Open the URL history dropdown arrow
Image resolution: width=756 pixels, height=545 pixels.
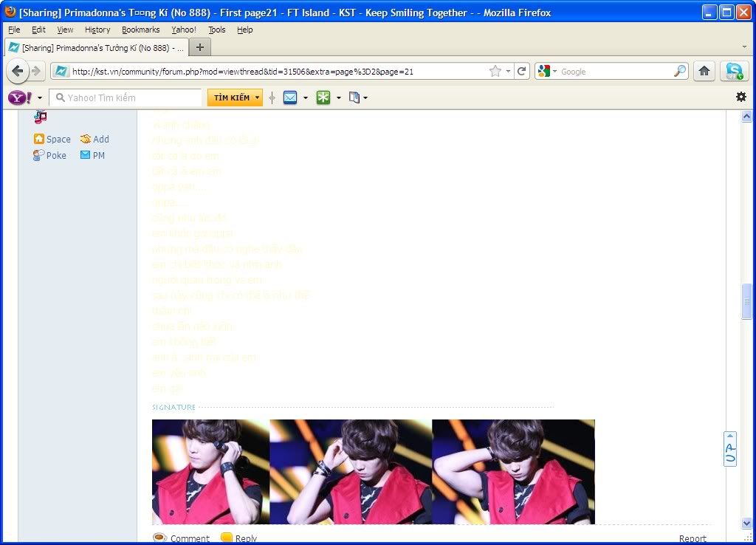click(x=508, y=72)
